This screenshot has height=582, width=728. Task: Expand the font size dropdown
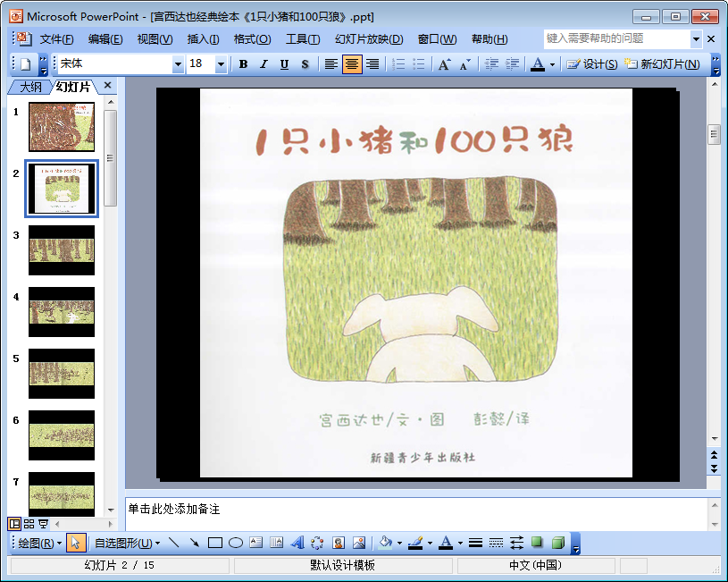[220, 64]
